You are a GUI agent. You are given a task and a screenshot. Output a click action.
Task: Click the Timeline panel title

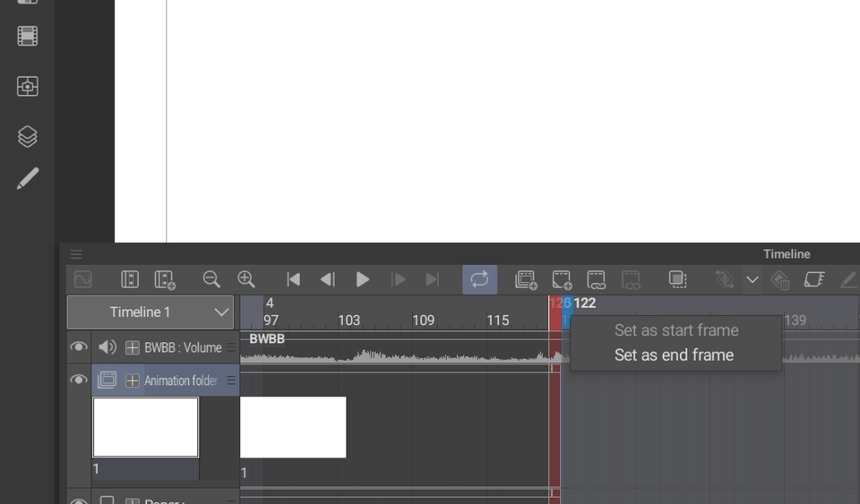[x=787, y=254]
